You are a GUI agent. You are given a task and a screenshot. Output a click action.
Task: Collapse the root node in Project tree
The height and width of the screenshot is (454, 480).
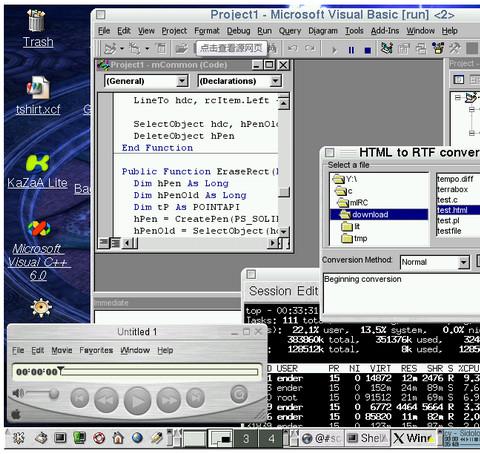click(x=458, y=97)
